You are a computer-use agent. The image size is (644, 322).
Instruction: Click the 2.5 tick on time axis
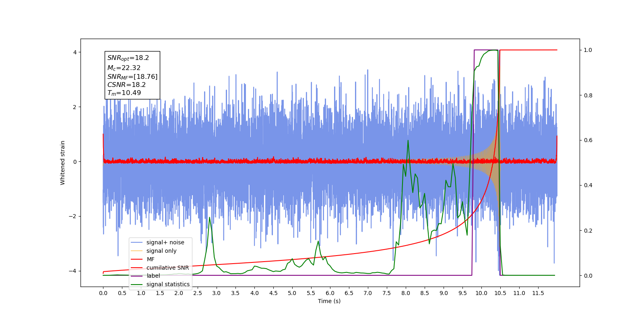[198, 293]
